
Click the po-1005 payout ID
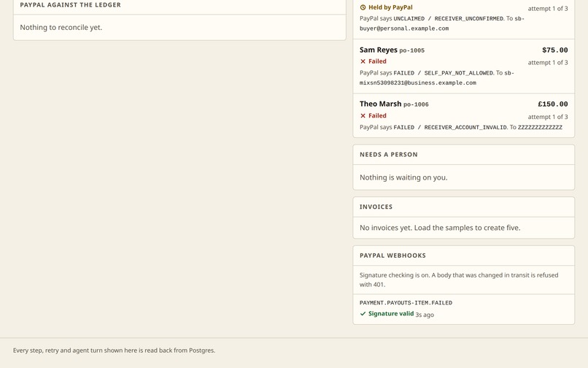click(x=411, y=50)
